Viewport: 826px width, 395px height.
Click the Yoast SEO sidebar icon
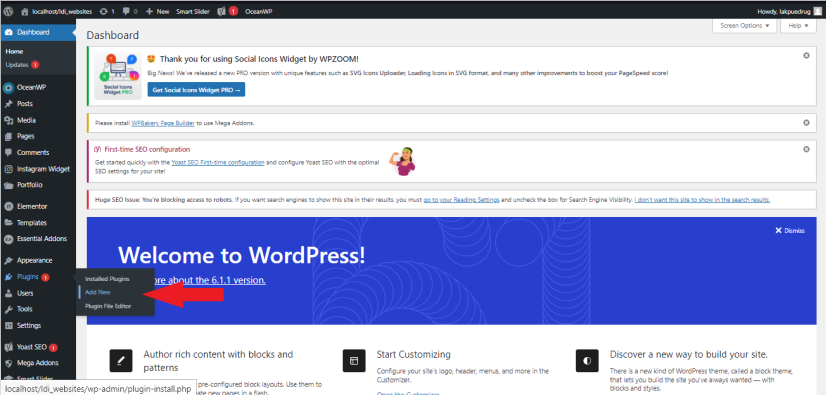tap(8, 347)
